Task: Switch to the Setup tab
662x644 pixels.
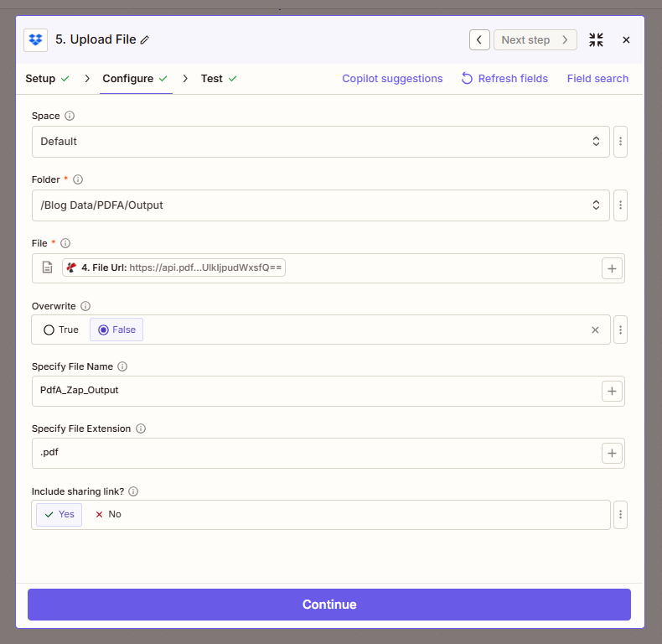Action: [x=40, y=79]
